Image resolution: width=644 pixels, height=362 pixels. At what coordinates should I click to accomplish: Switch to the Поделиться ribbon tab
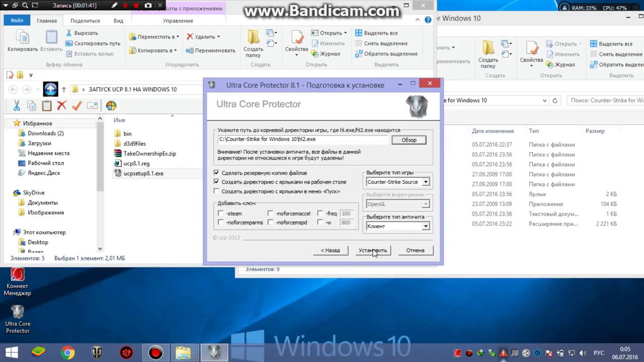tap(85, 21)
